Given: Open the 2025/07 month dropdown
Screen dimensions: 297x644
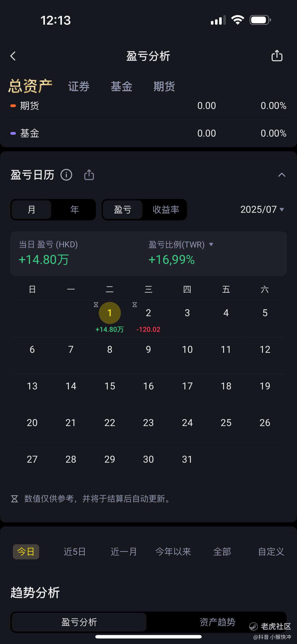Looking at the screenshot, I should point(262,210).
